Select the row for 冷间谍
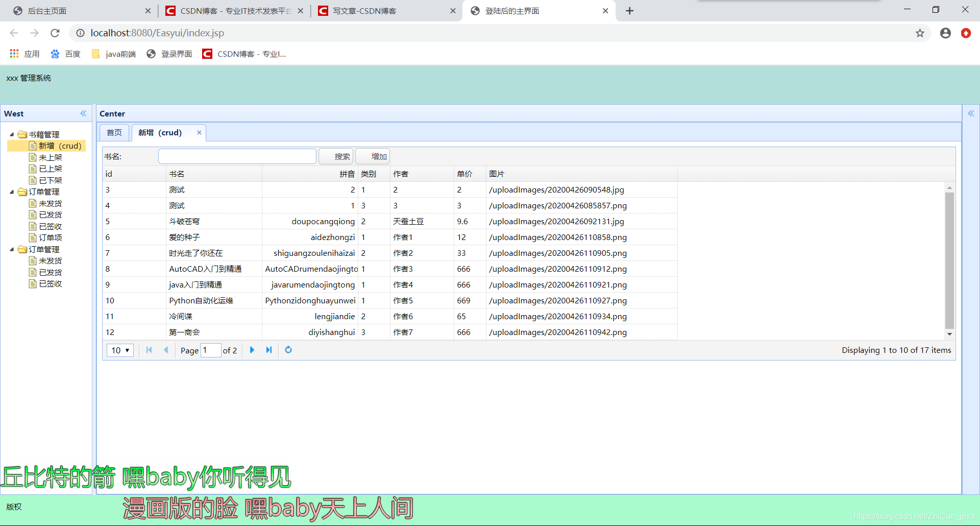 (x=390, y=316)
